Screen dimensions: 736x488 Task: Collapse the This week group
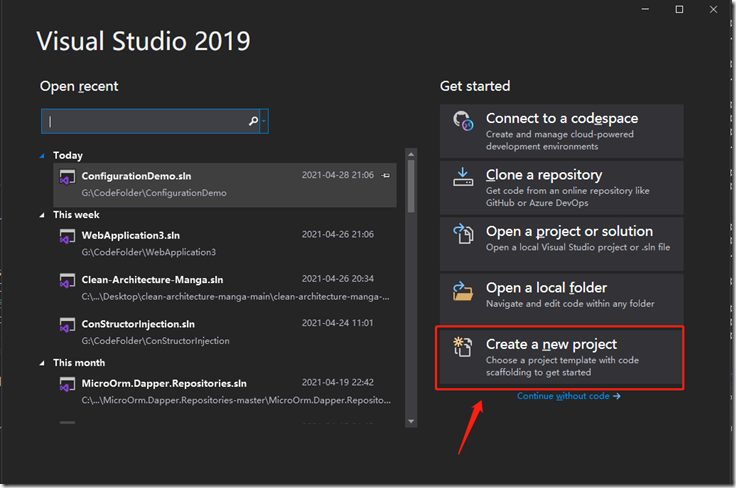coord(42,215)
